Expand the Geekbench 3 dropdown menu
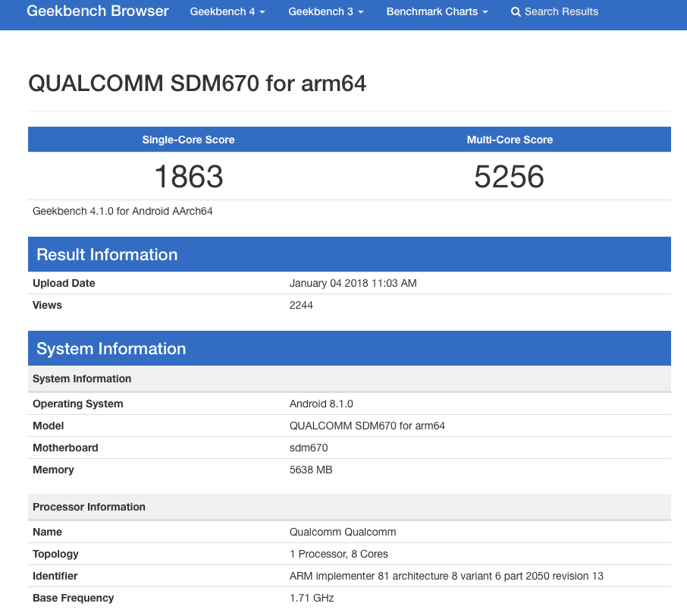Screen dimensions: 687x616 (x=325, y=12)
